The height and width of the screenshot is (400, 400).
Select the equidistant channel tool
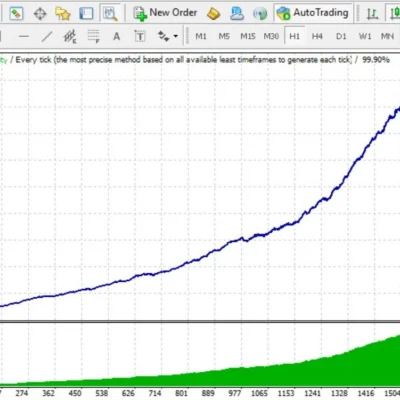click(x=70, y=36)
